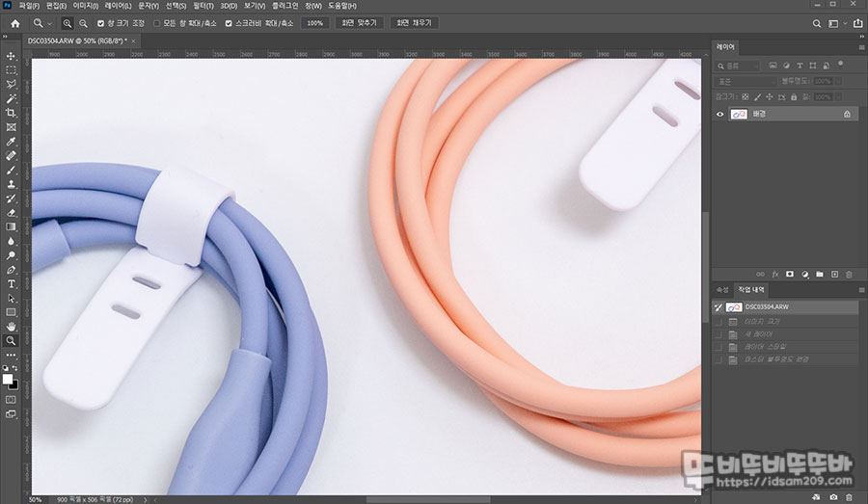The width and height of the screenshot is (868, 504).
Task: Open the blend mode 표준 dropdown
Action: pos(746,81)
